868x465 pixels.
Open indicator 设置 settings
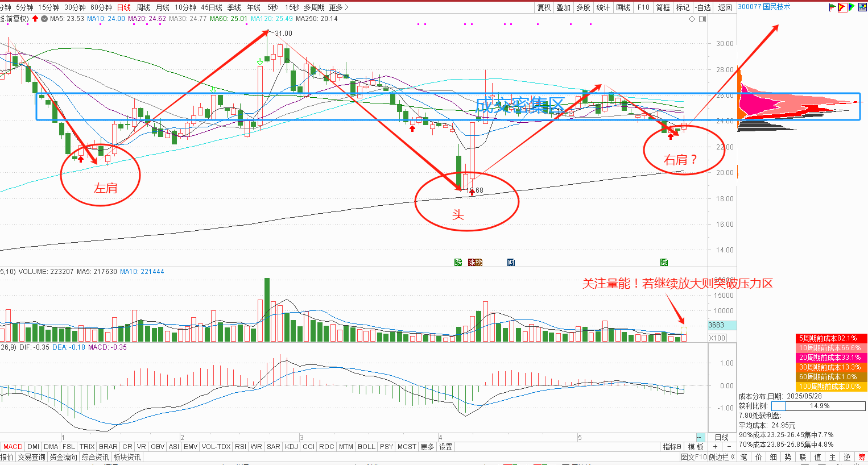click(x=446, y=447)
